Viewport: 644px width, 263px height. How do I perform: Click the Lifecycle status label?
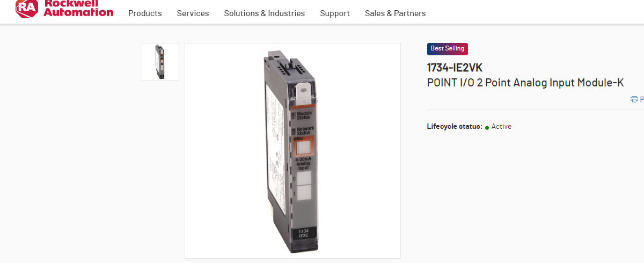pos(455,127)
